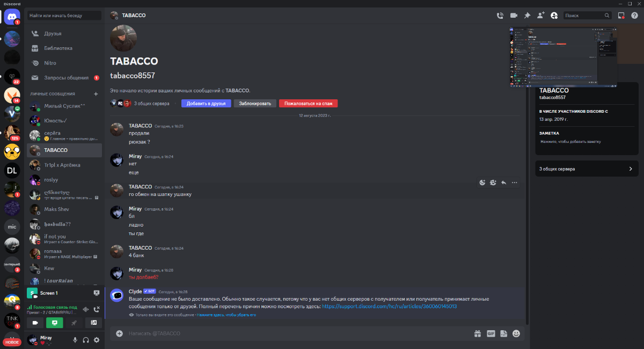
Task: Open pinned messages
Action: click(x=527, y=16)
